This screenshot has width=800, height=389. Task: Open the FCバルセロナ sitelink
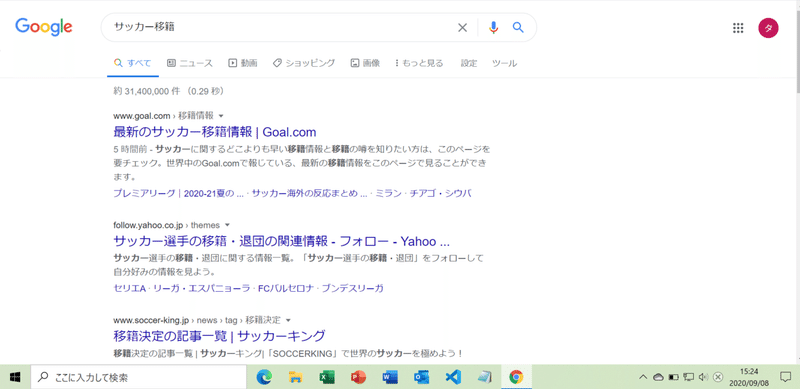point(286,288)
